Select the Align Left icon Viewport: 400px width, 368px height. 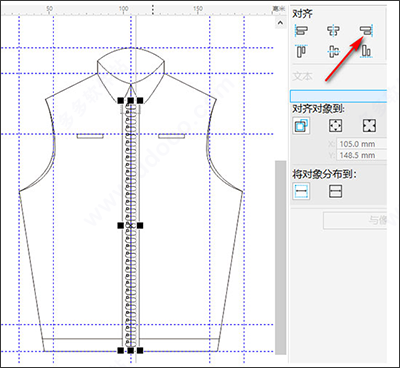301,31
